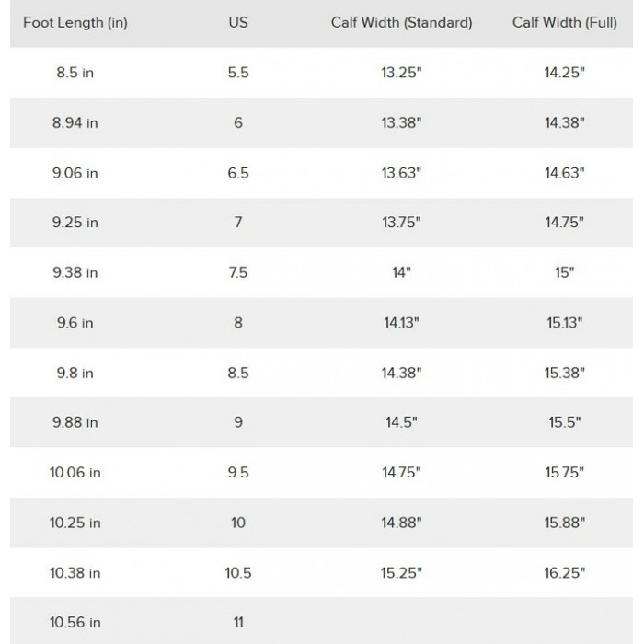Image resolution: width=644 pixels, height=644 pixels.
Task: Click the 14.75" full calf width value
Action: click(564, 223)
